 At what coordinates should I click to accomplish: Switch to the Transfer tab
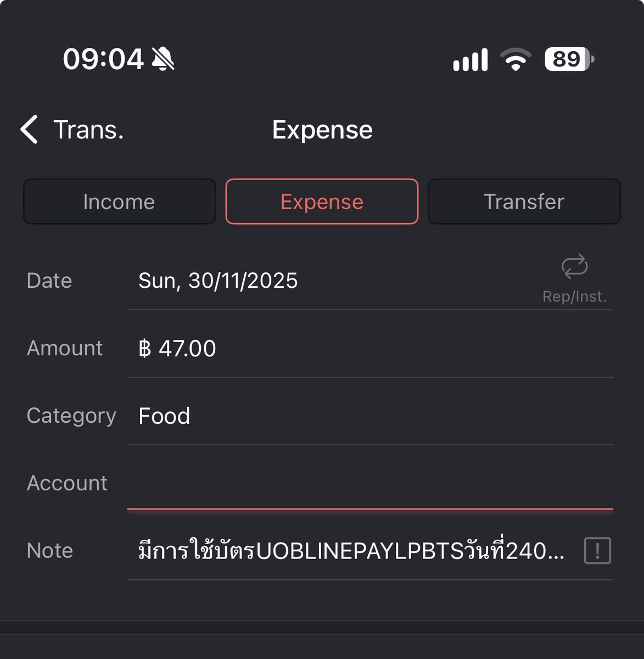click(524, 202)
